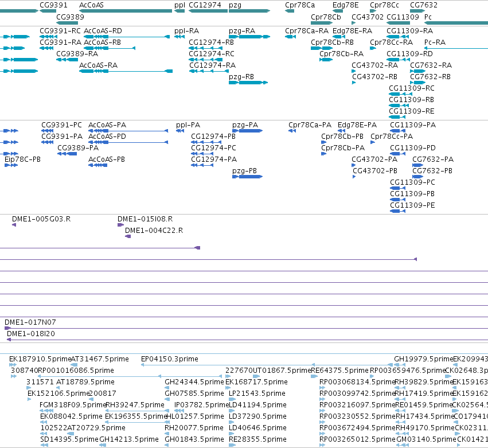Click the CG7632-RA transcript label

click(x=431, y=65)
